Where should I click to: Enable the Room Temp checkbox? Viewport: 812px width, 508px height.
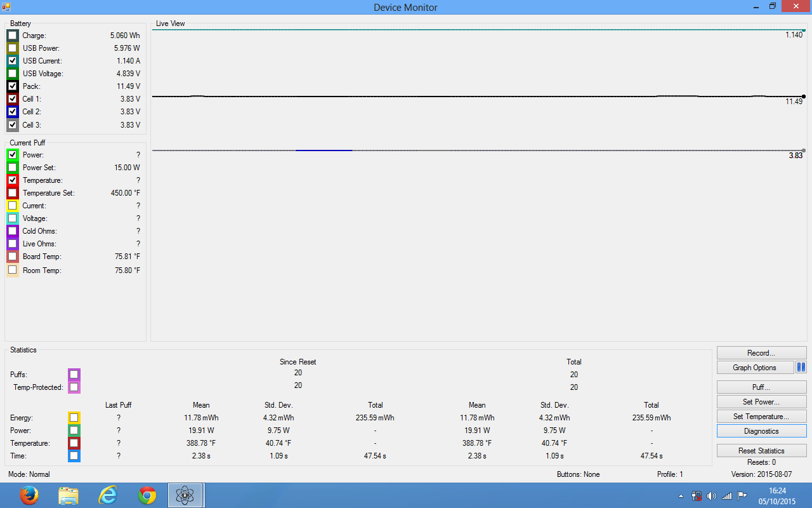pyautogui.click(x=12, y=270)
